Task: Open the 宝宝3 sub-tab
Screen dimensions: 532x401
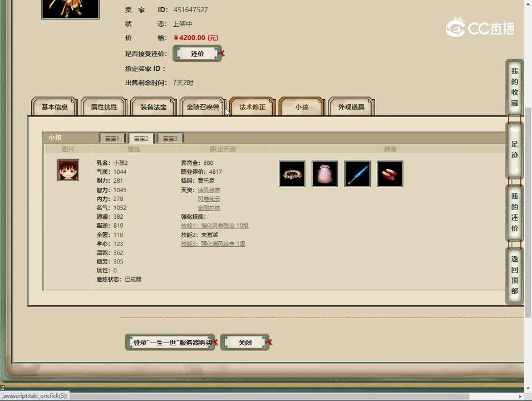Action: coord(170,138)
